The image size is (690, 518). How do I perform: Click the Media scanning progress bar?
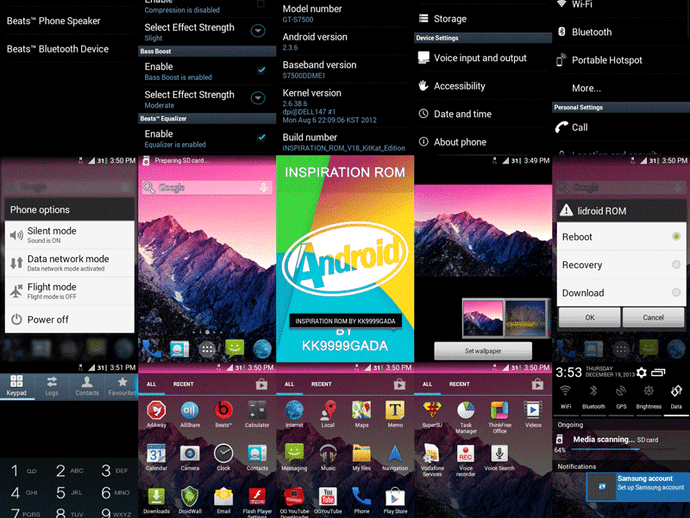pyautogui.click(x=624, y=449)
